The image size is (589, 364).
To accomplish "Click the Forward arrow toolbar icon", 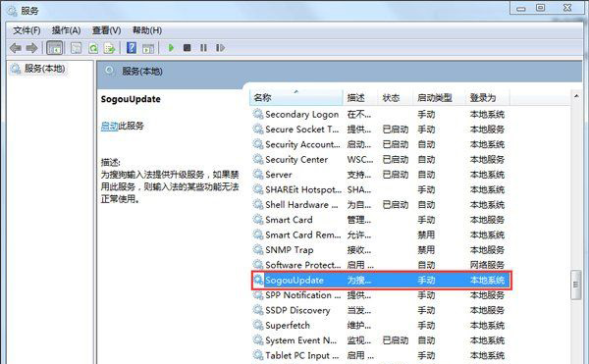I will [31, 48].
